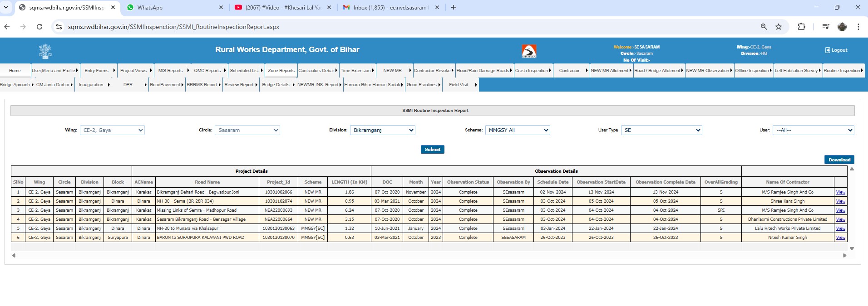Click the Bihar government emblem logo
This screenshot has height=306, width=868.
(45, 51)
